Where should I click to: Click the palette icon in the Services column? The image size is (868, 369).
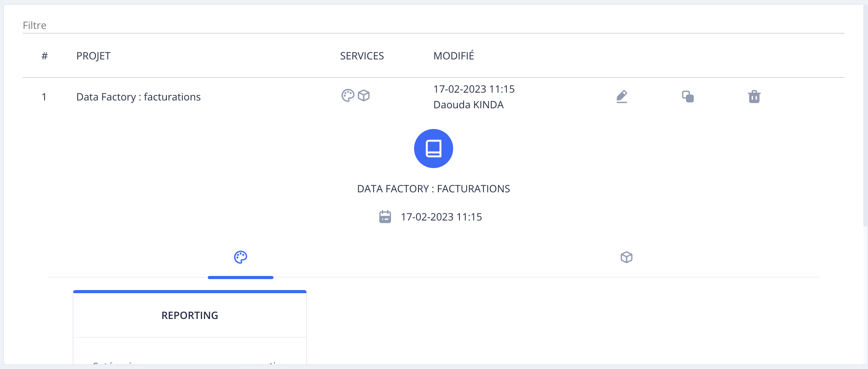click(x=348, y=95)
